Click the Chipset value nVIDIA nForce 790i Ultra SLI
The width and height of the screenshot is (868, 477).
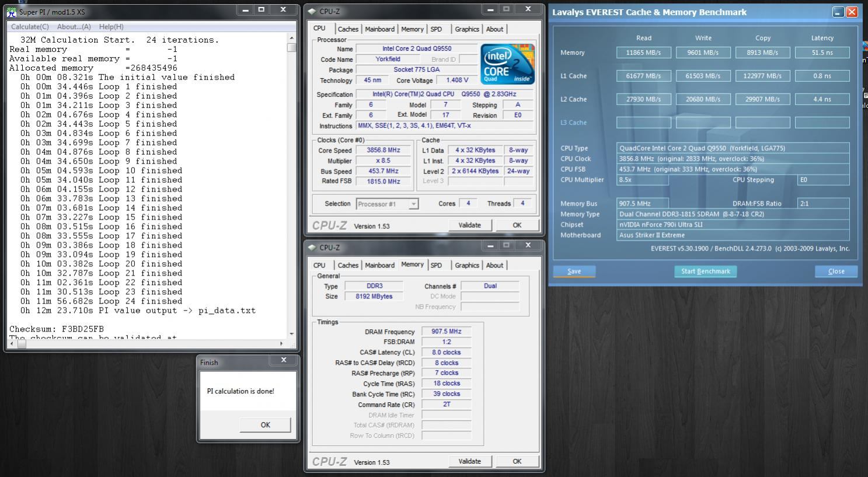tap(733, 225)
